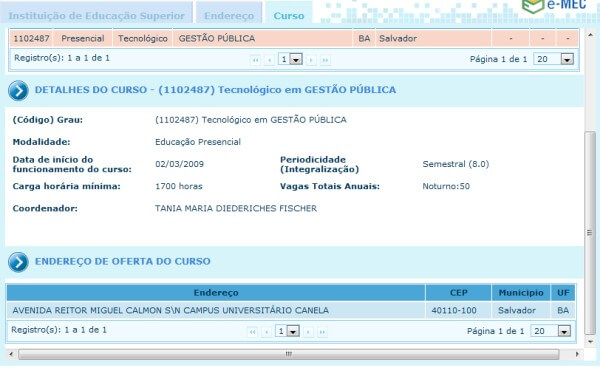Click the UF column header
Screen dimensions: 600x368
click(563, 293)
